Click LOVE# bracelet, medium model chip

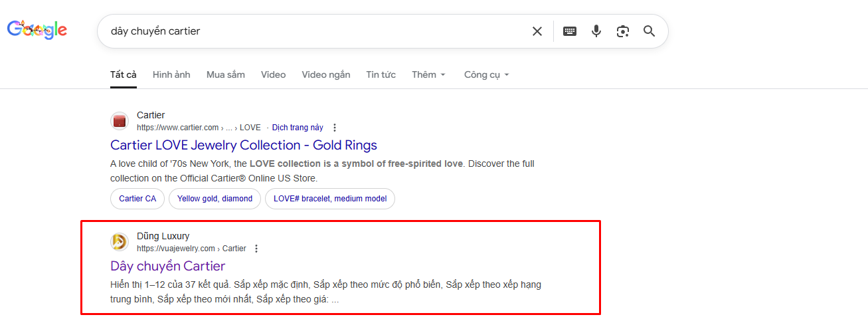pos(330,199)
